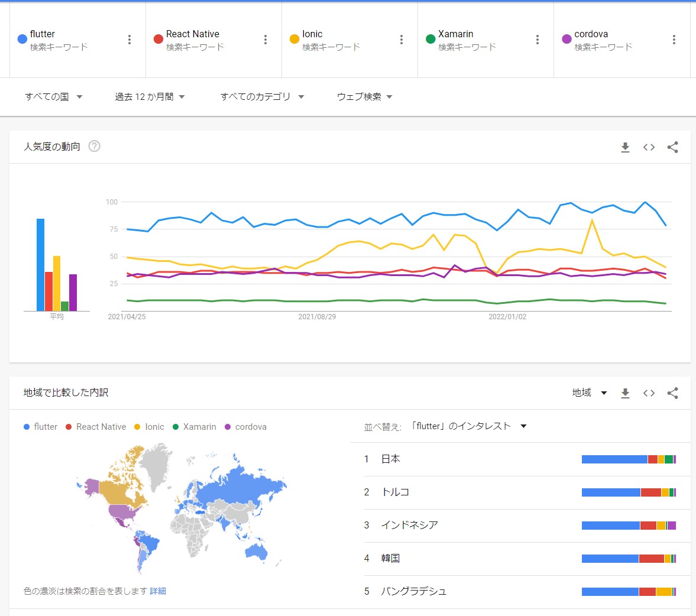Image resolution: width=696 pixels, height=616 pixels.
Task: Click 日本 in the region ranking
Action: 391,459
